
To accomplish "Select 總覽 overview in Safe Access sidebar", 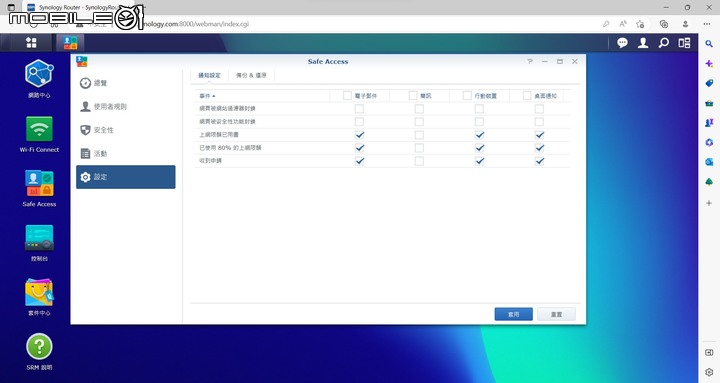I will click(126, 83).
